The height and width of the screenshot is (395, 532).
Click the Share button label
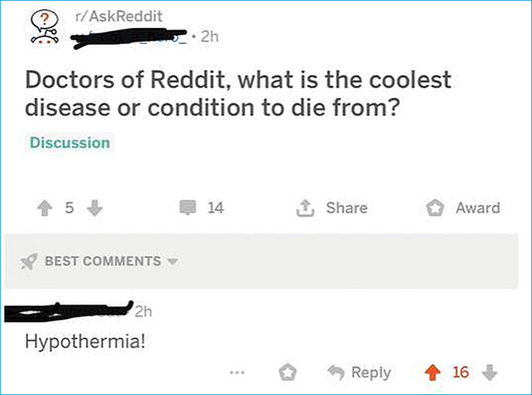point(346,207)
